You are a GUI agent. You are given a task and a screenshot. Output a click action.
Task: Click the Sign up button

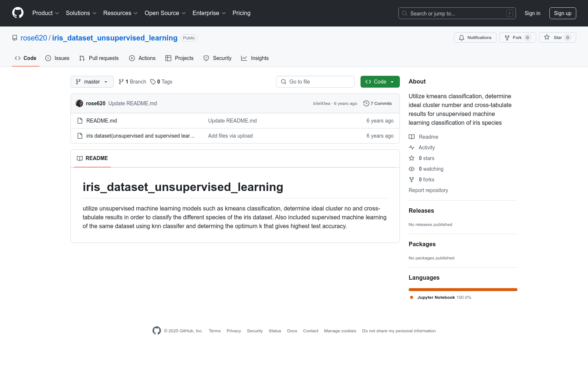[563, 13]
